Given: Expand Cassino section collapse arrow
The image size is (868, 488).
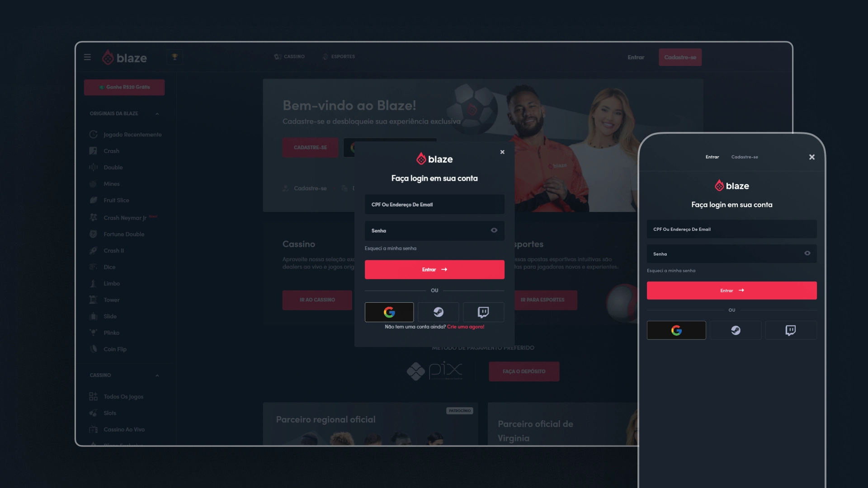Looking at the screenshot, I should (157, 375).
